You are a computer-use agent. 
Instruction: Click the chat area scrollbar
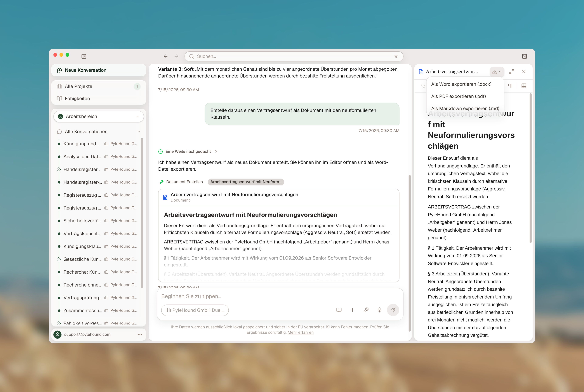pos(409,253)
